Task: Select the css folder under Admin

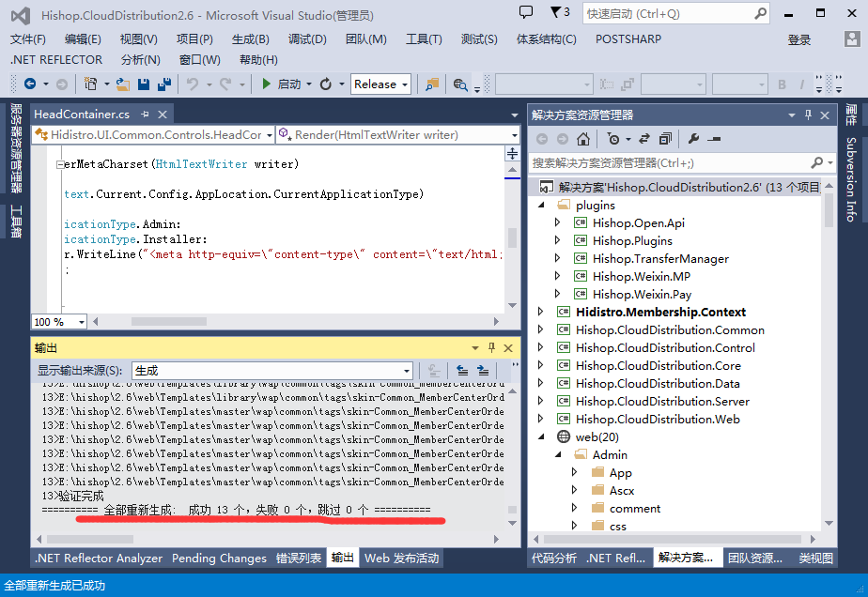Action: click(618, 526)
